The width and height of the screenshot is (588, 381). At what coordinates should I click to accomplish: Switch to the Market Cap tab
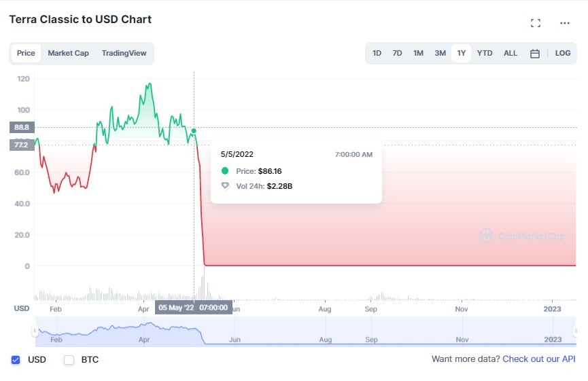pos(68,53)
